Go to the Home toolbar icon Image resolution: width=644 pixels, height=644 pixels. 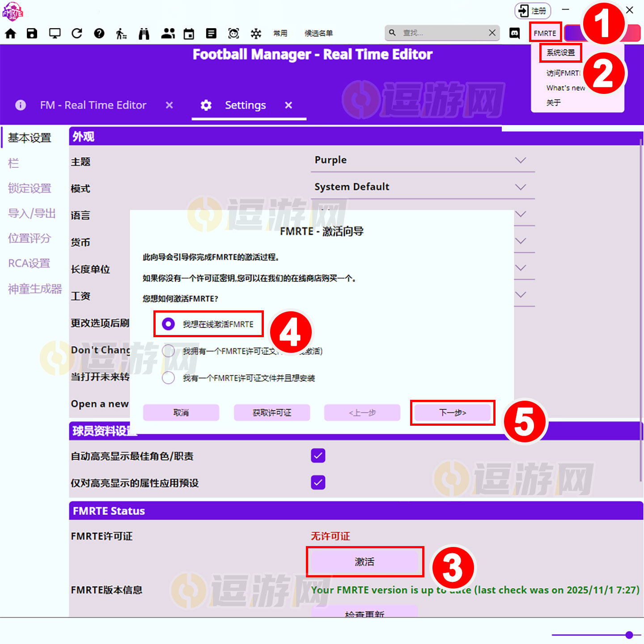pyautogui.click(x=10, y=34)
